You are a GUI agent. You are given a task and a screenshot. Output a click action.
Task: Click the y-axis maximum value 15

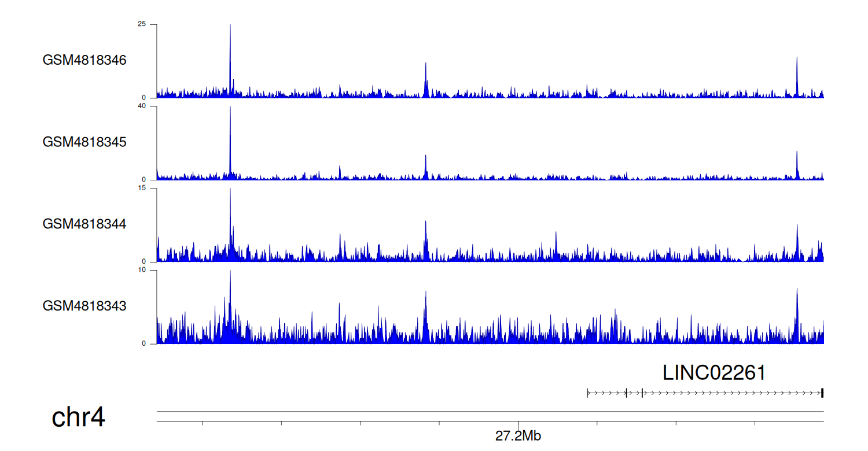[142, 188]
